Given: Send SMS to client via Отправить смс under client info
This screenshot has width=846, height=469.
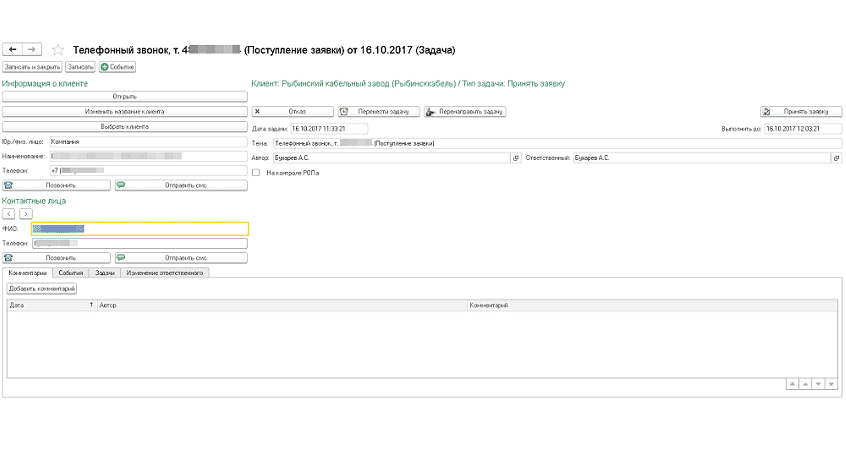Looking at the screenshot, I should (x=181, y=185).
